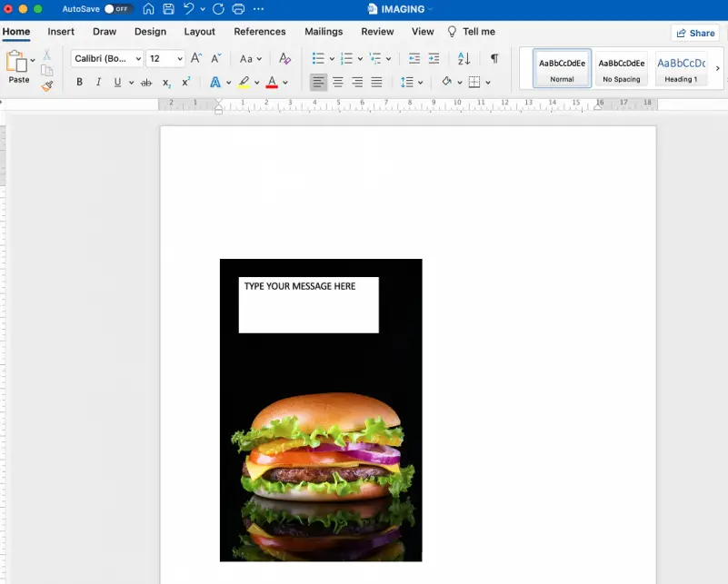Clear all formatting with eraser A icon
Screen dimensions: 728x584
point(284,58)
